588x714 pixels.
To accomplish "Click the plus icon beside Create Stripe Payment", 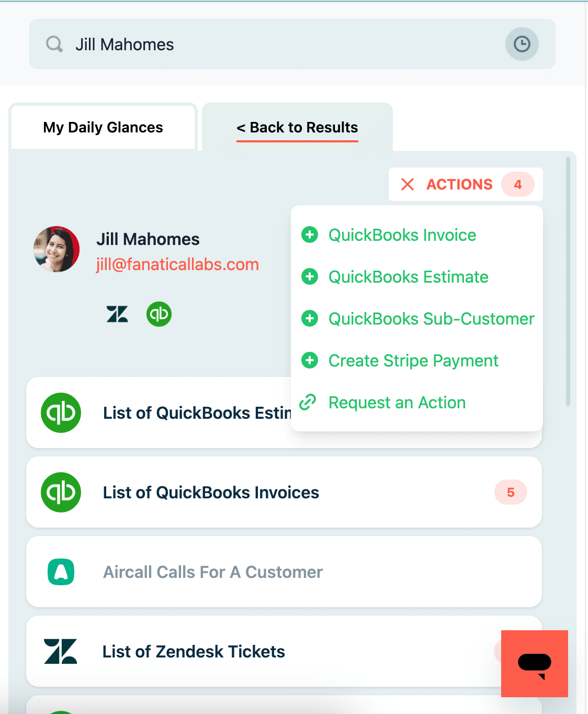I will [310, 361].
